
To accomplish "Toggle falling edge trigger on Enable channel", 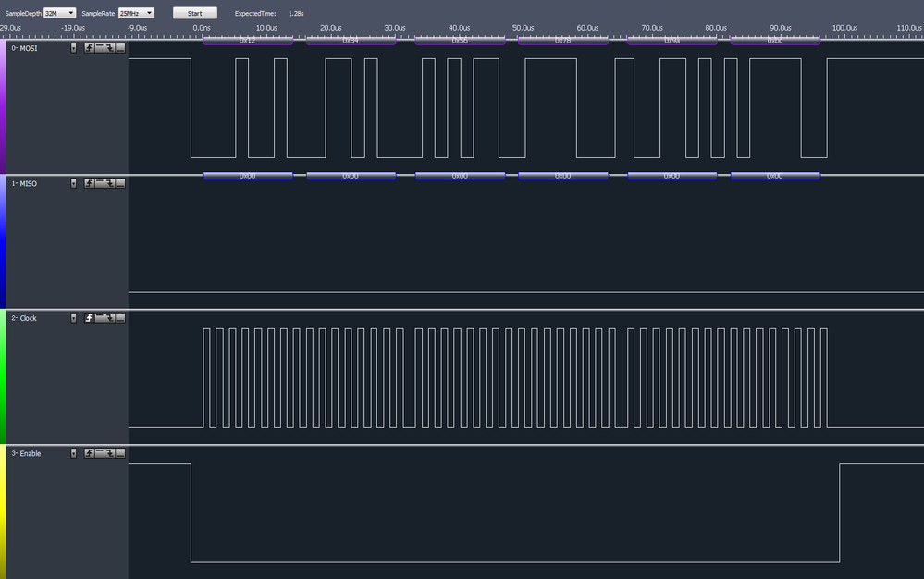I will point(110,453).
